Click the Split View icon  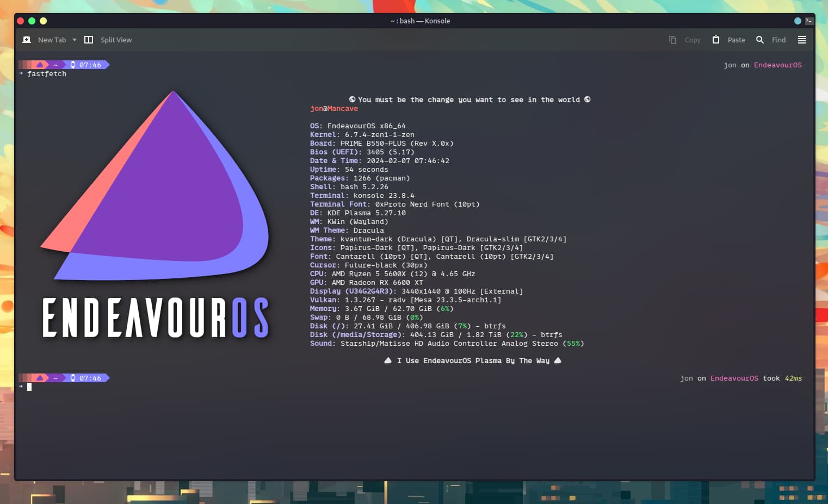[x=89, y=40]
